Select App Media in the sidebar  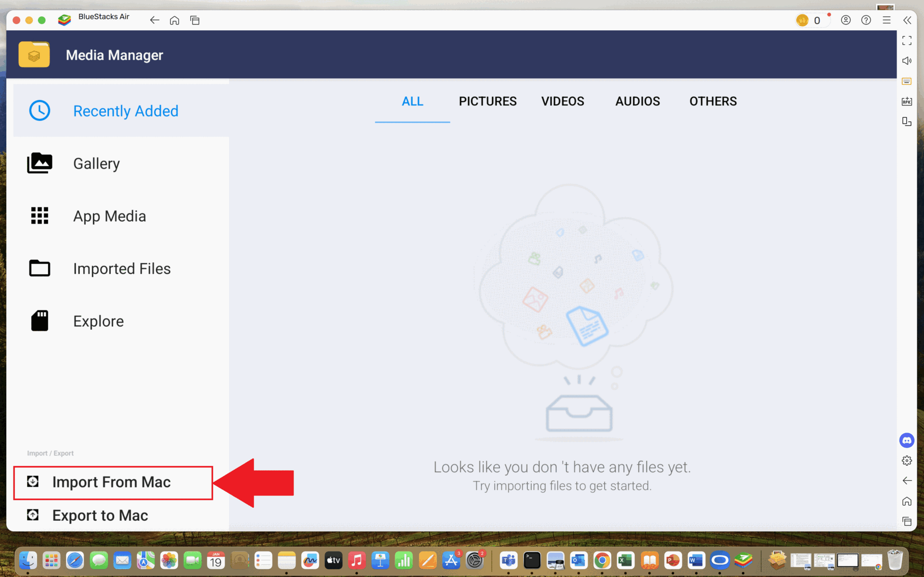coord(110,216)
